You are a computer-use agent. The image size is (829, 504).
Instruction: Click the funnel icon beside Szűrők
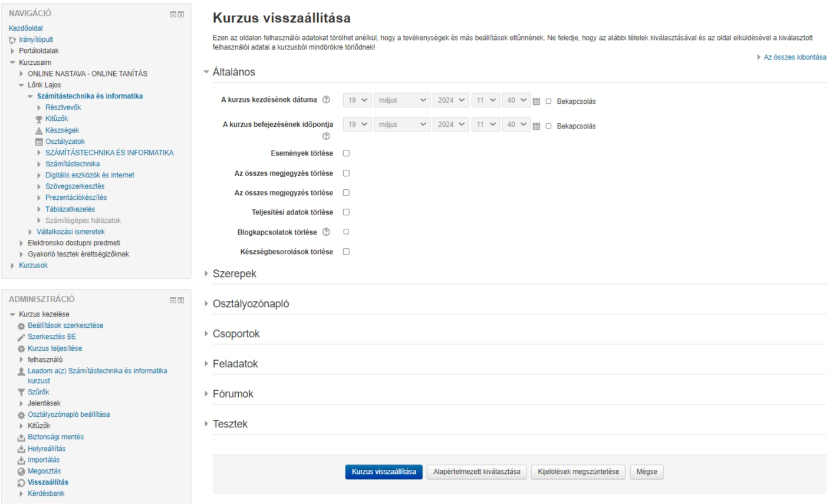coord(21,392)
